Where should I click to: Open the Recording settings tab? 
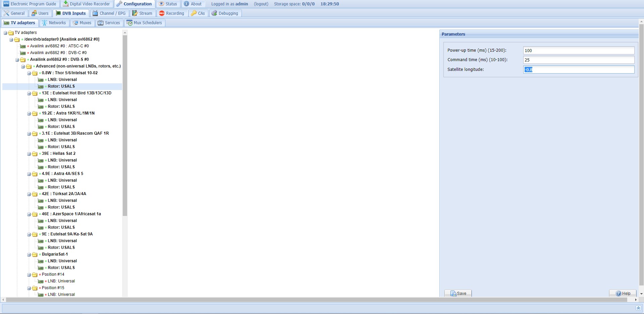coord(171,13)
